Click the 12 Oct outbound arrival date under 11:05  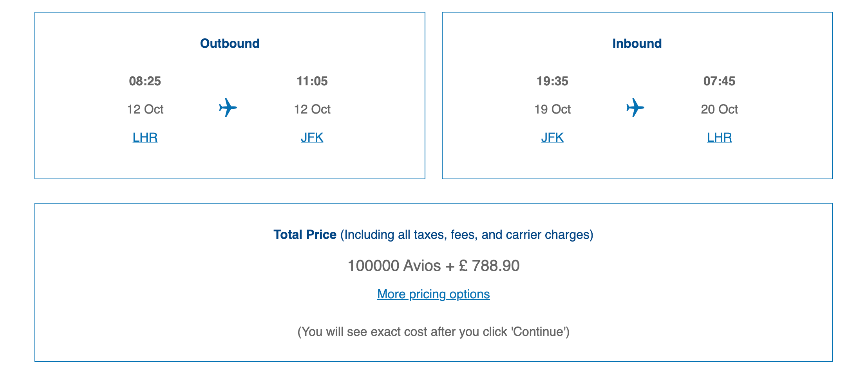click(312, 109)
